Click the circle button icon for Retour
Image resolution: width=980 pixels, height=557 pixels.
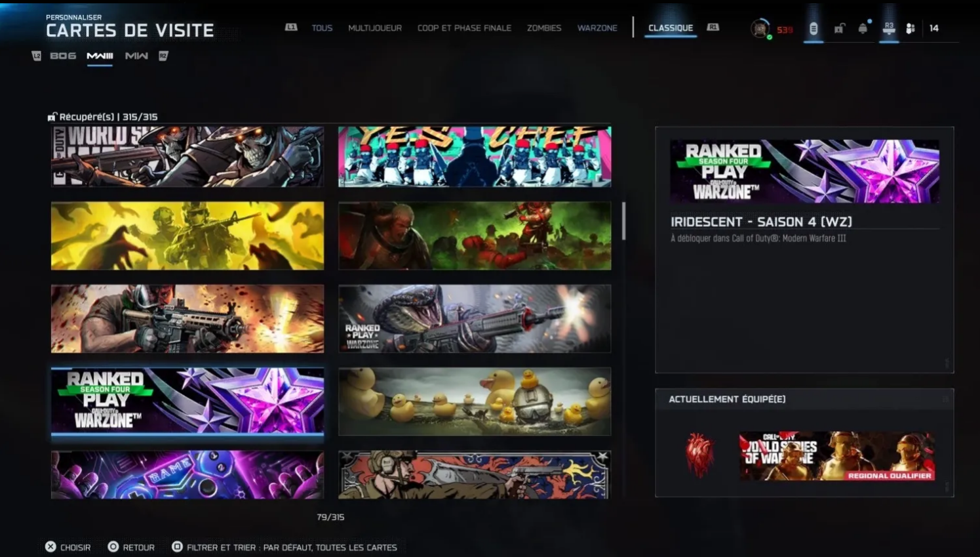click(x=113, y=547)
